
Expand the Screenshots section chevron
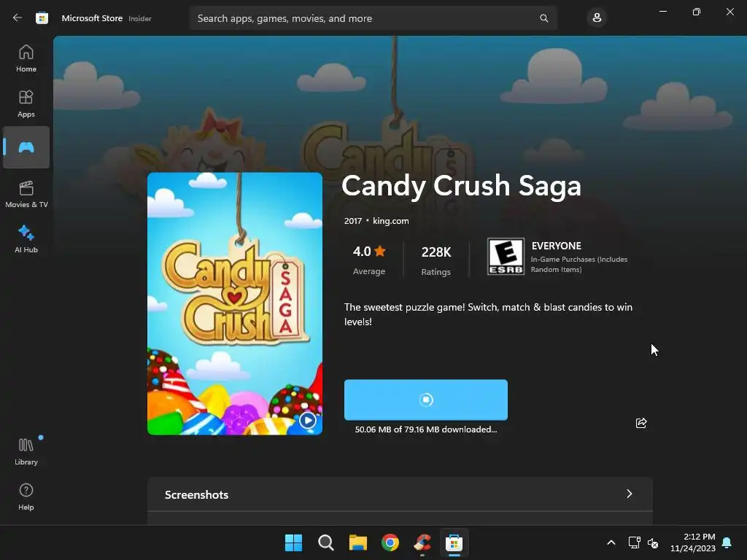[x=630, y=494]
